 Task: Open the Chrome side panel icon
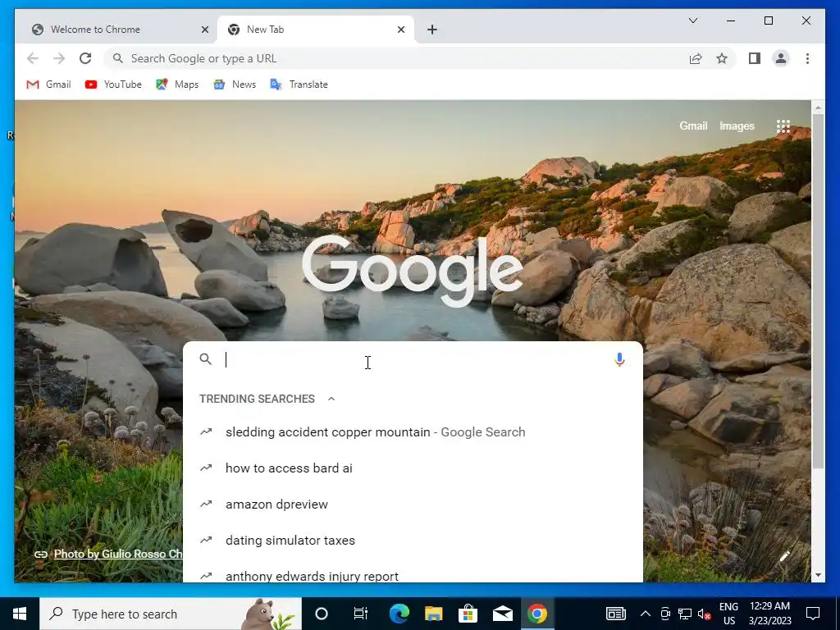click(x=755, y=58)
